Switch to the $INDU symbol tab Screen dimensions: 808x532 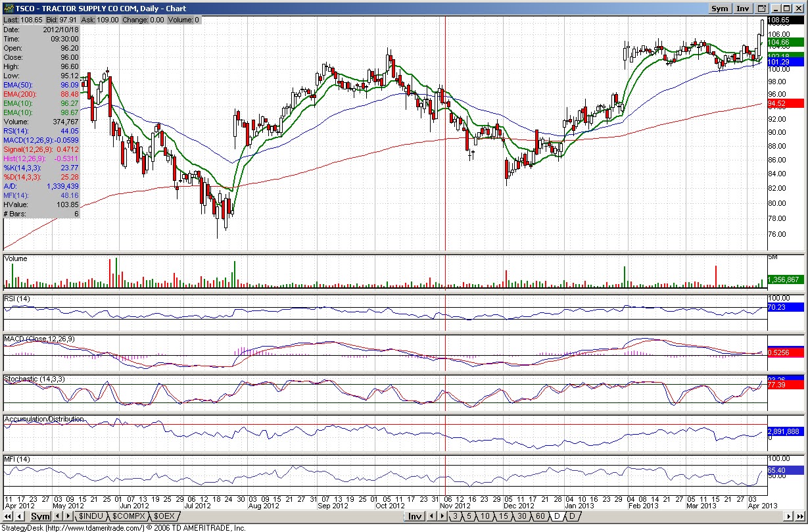[90, 516]
